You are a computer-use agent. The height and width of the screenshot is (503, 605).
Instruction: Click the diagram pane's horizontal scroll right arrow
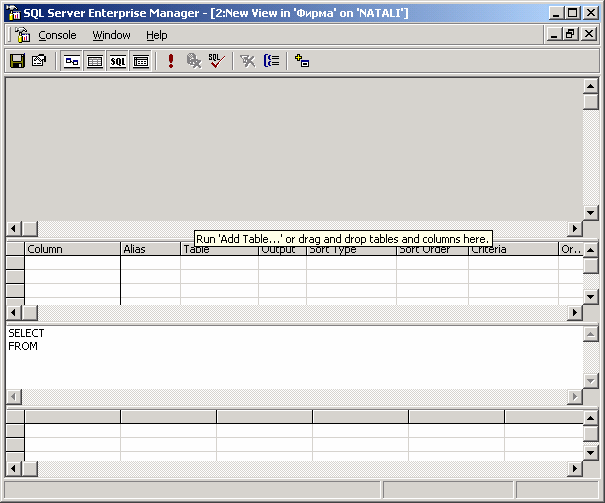coord(575,228)
